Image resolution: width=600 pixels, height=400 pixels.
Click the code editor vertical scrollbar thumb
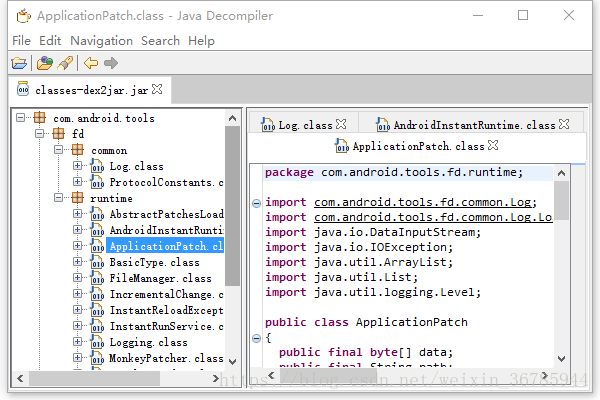click(x=561, y=200)
